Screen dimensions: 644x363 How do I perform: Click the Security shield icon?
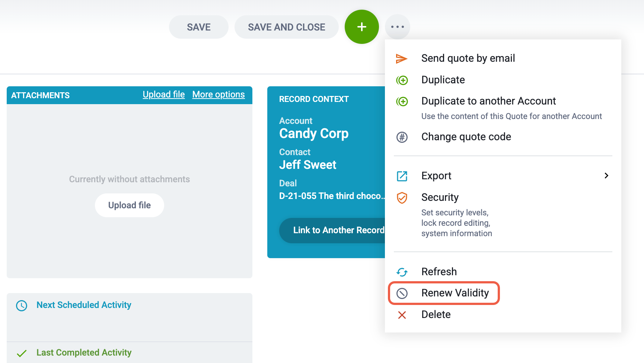[x=402, y=197]
